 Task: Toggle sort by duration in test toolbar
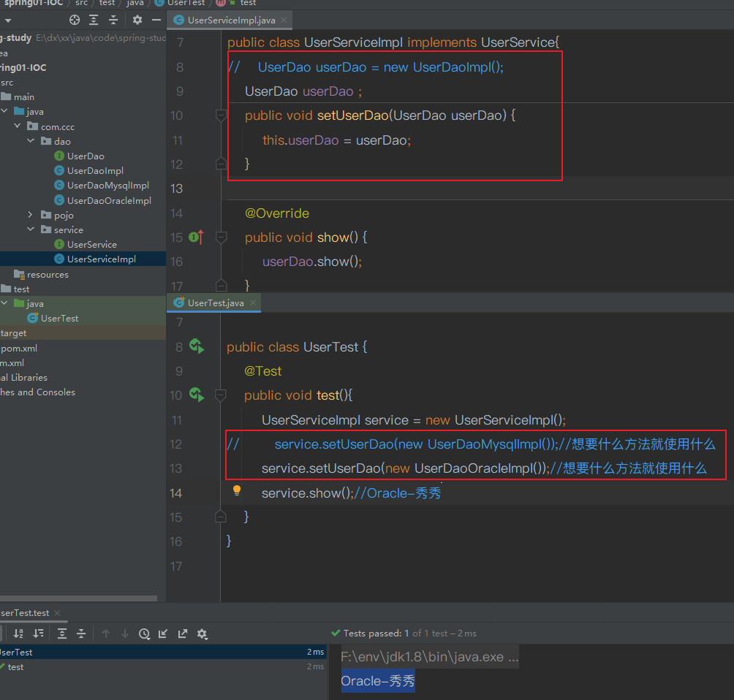[x=39, y=634]
